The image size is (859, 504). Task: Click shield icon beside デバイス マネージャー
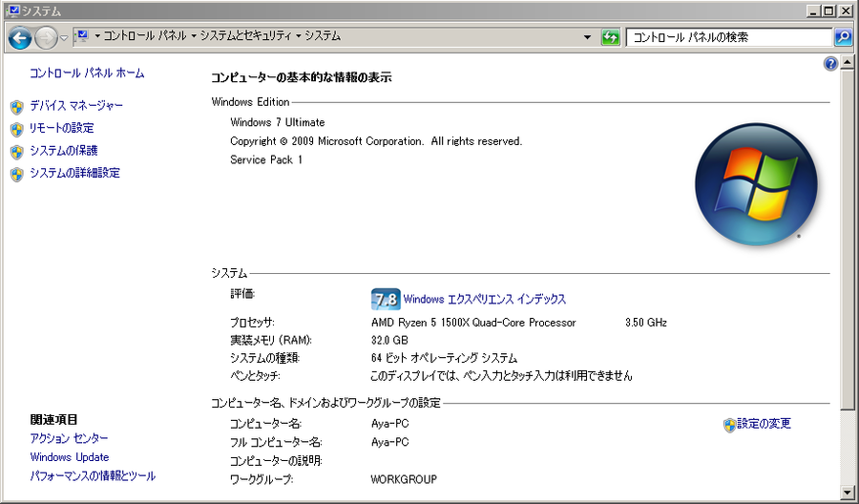pos(17,107)
